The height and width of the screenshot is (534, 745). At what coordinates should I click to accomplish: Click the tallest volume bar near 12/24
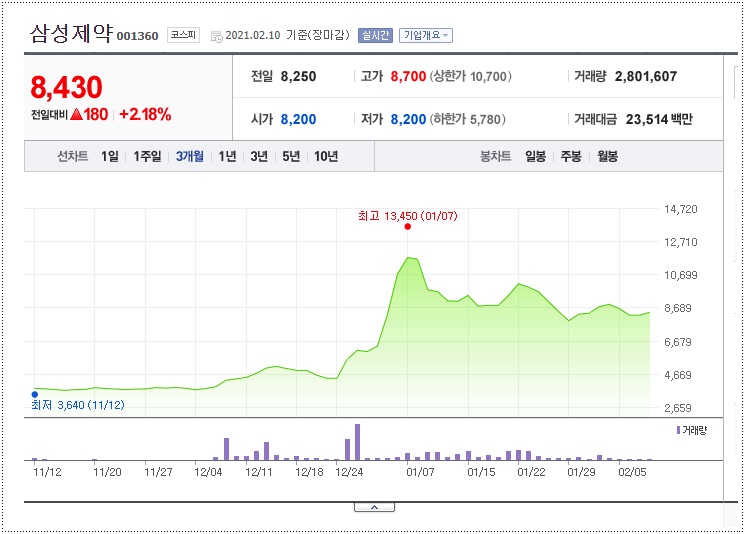click(x=357, y=442)
